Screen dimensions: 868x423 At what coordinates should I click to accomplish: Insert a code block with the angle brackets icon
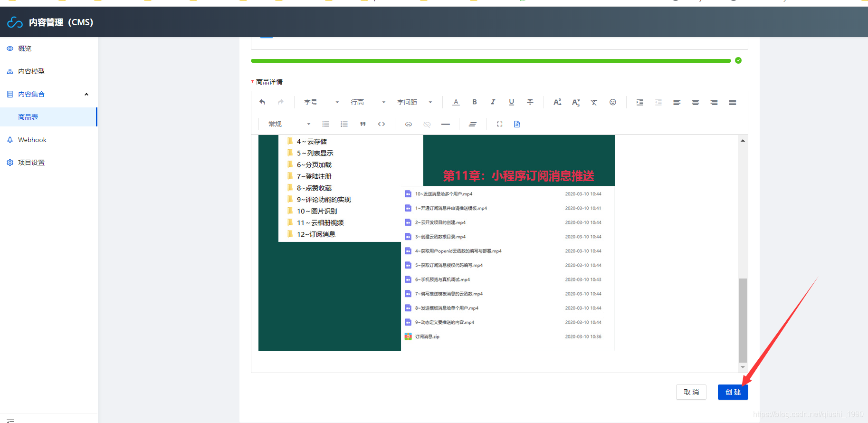pyautogui.click(x=382, y=124)
